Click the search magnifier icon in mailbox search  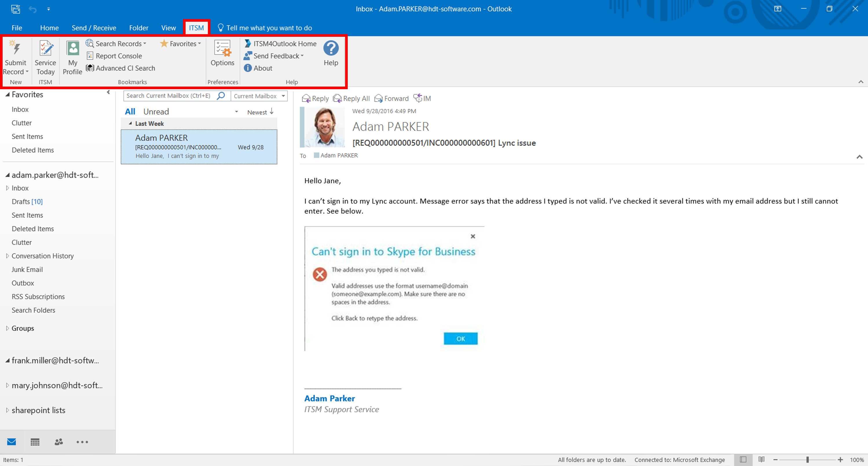click(x=221, y=96)
